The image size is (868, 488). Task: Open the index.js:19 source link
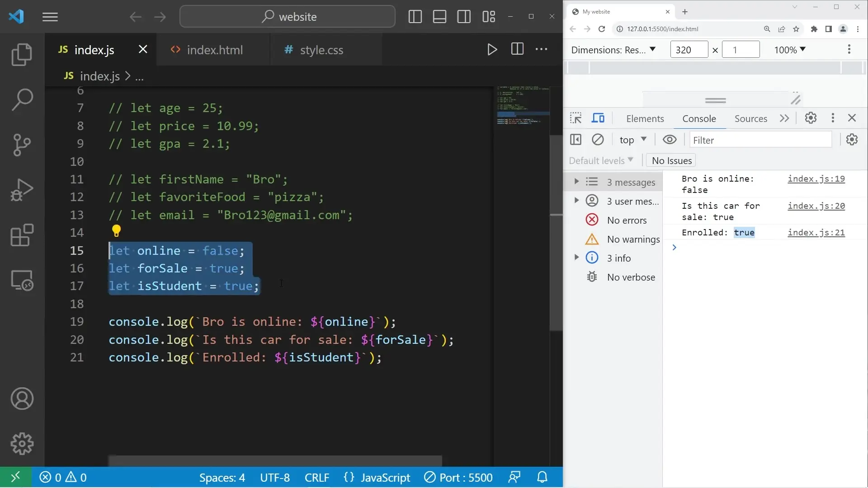click(x=816, y=178)
